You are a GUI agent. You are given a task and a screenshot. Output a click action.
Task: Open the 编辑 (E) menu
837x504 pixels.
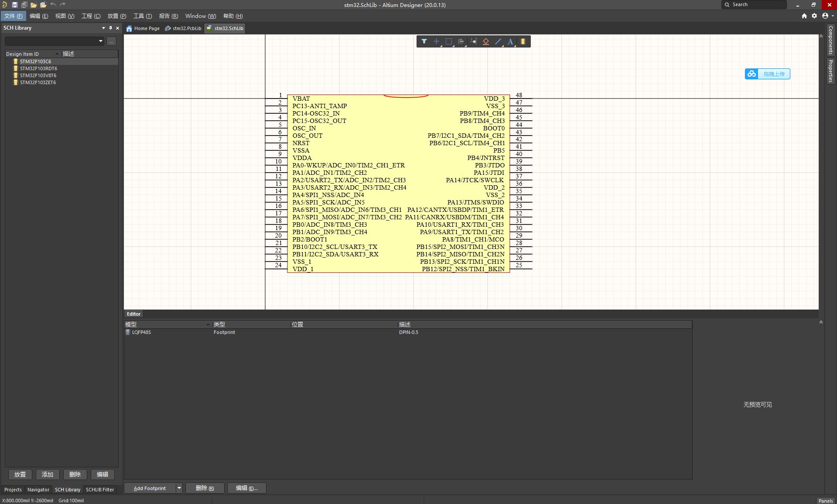tap(39, 16)
